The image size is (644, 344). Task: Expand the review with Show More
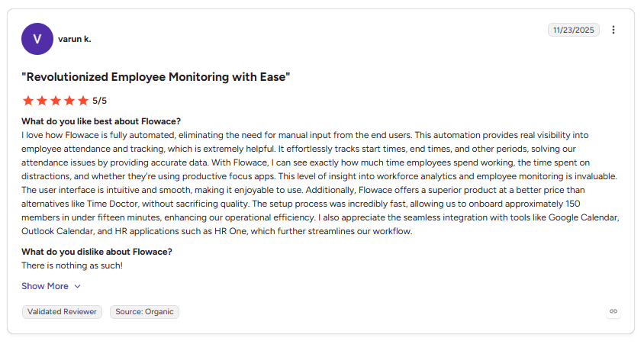(45, 286)
